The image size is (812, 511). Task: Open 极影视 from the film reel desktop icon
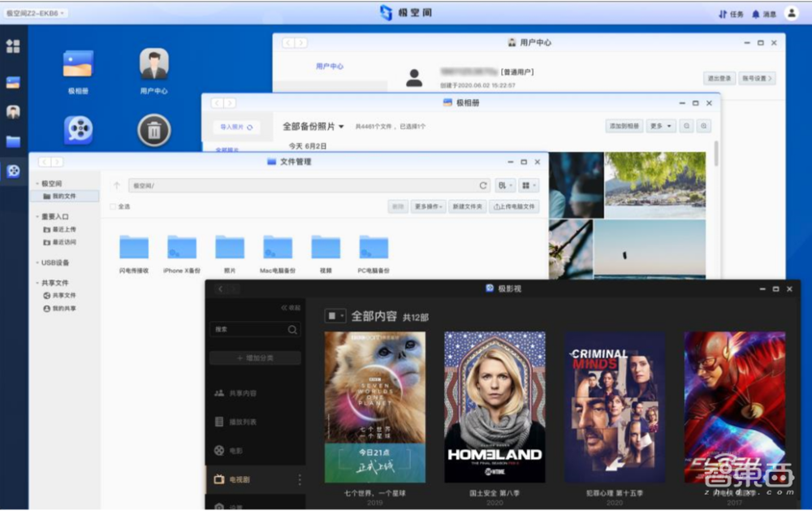(78, 130)
